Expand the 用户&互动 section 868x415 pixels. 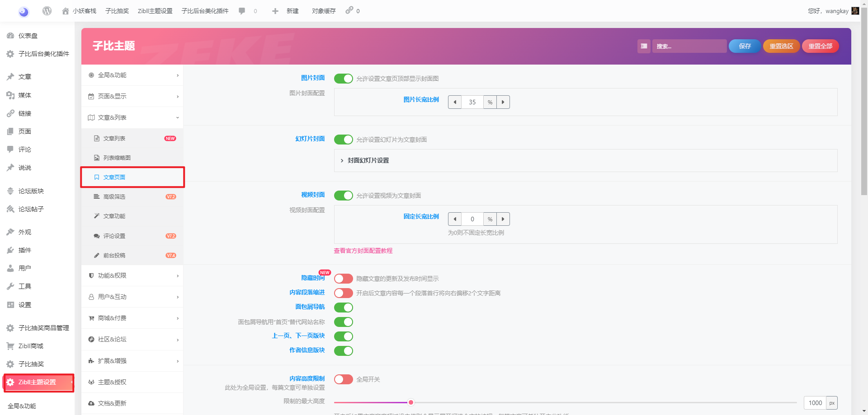(132, 297)
